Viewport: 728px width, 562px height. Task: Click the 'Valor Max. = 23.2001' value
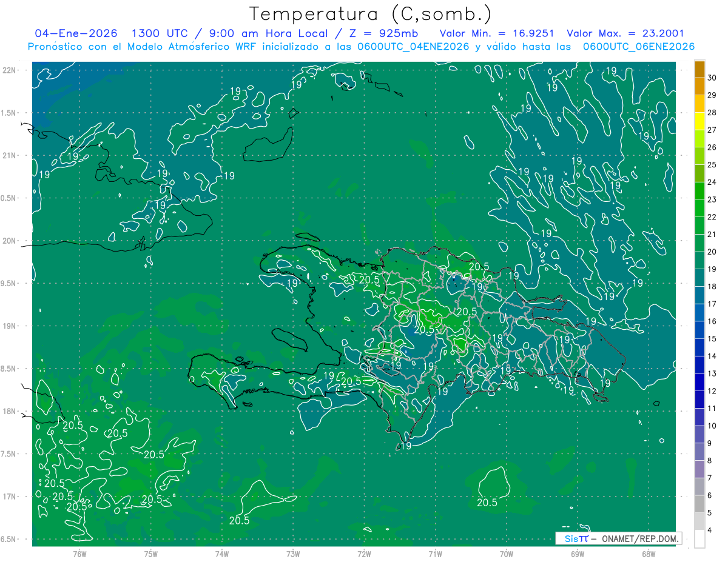coord(625,33)
